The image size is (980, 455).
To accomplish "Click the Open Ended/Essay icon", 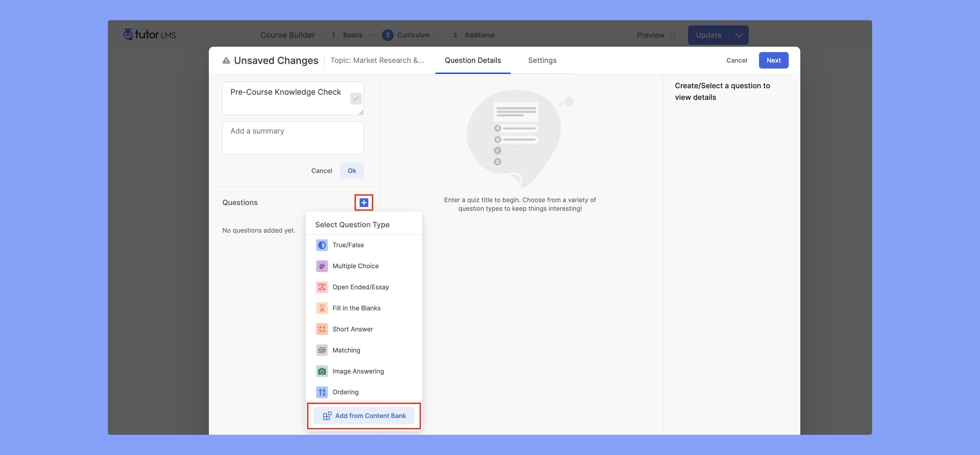I will pyautogui.click(x=322, y=287).
